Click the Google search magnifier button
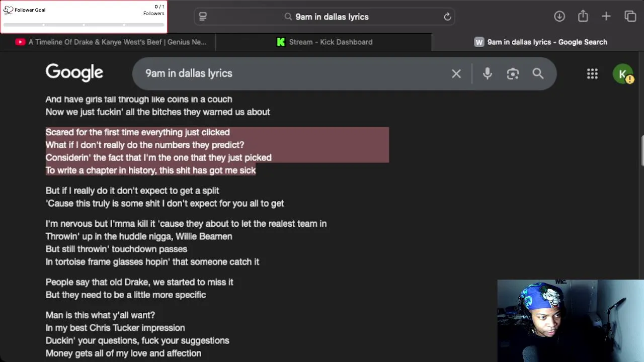 pyautogui.click(x=538, y=74)
